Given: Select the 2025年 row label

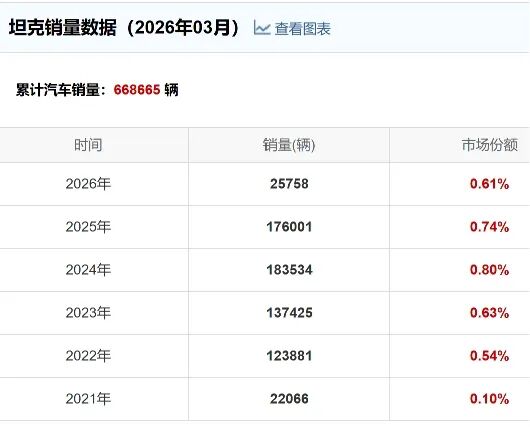Looking at the screenshot, I should coord(88,227).
